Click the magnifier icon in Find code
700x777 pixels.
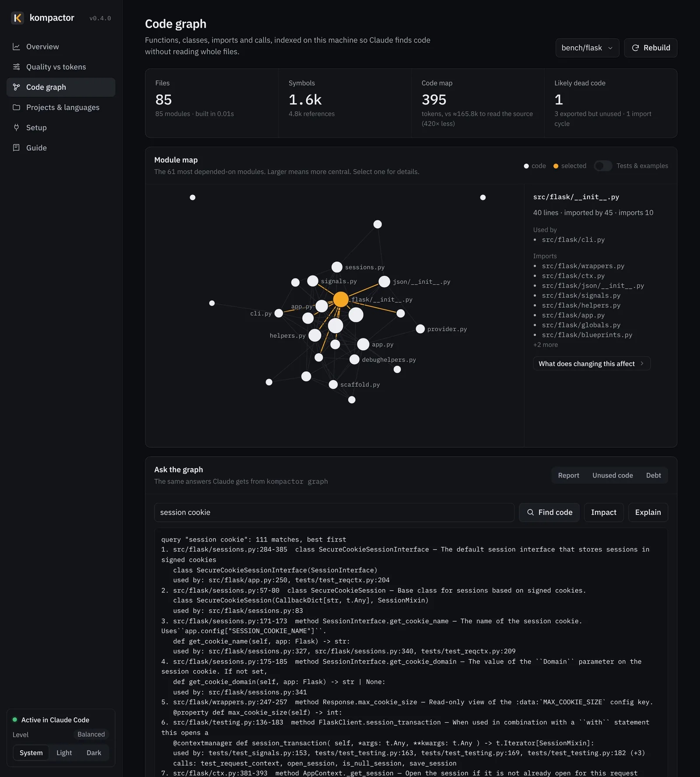pos(530,512)
